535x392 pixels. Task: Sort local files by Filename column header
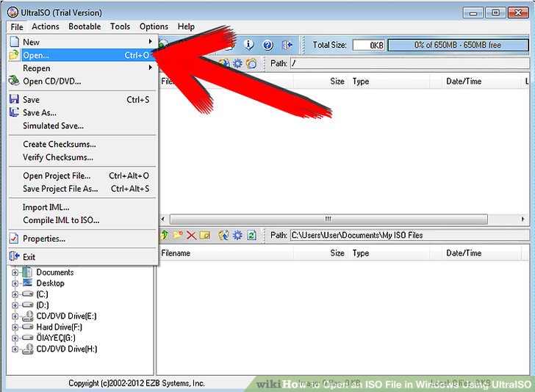click(226, 253)
